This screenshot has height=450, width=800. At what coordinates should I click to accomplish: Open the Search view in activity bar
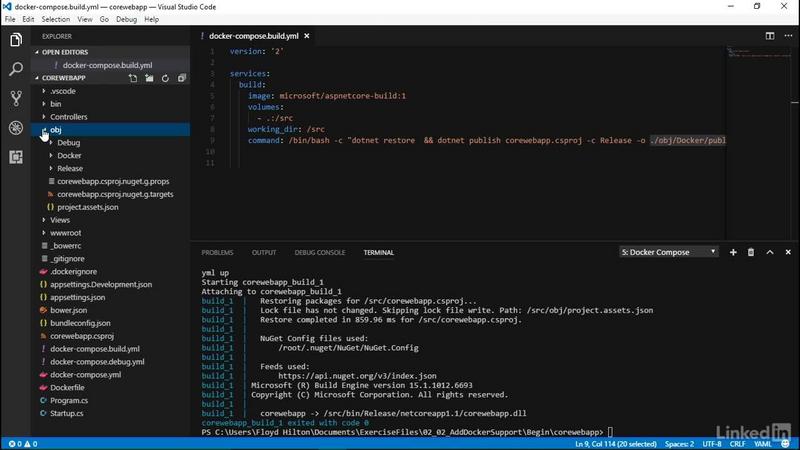[16, 69]
